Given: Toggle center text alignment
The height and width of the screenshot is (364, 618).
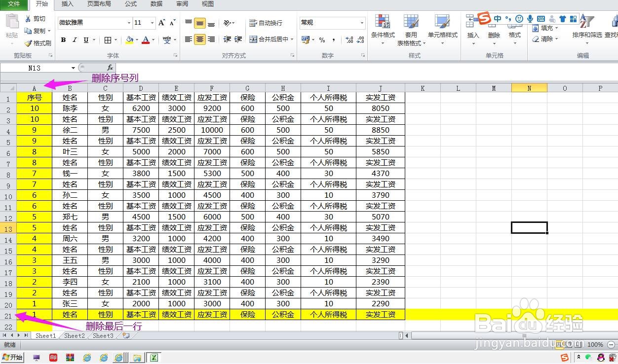Looking at the screenshot, I should tap(200, 39).
